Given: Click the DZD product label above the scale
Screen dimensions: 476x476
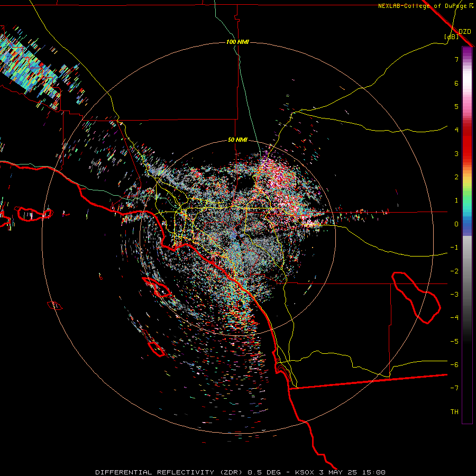Looking at the screenshot, I should 465,32.
